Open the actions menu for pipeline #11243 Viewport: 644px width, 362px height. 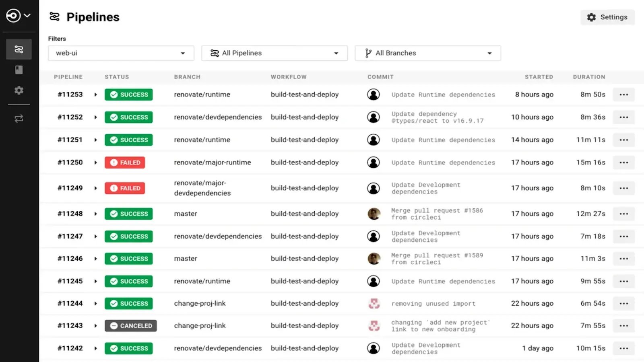tap(623, 326)
